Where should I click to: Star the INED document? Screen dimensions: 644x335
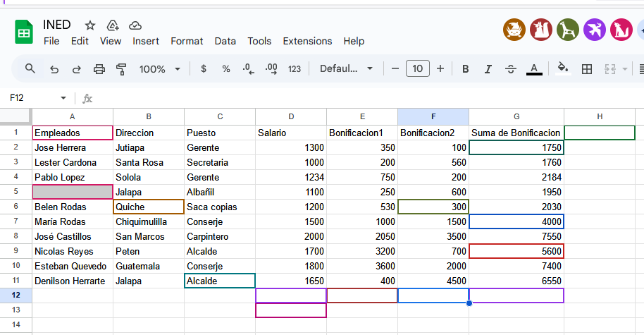(x=90, y=25)
